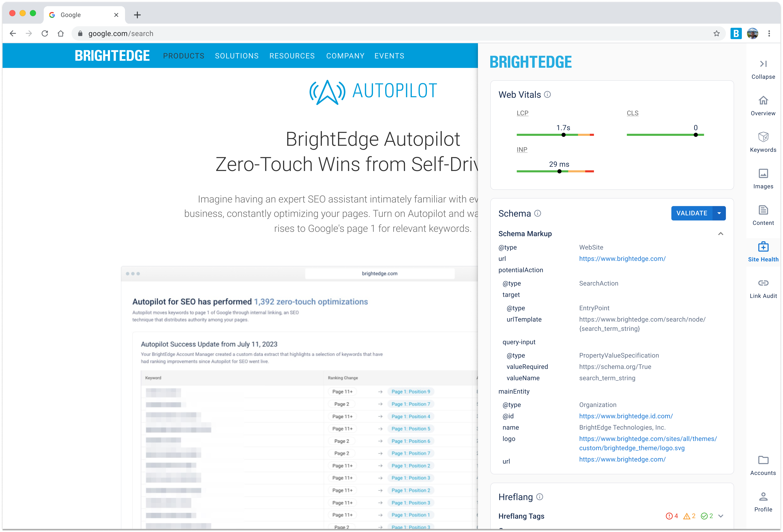
Task: Open the VALIDATE button dropdown arrow
Action: (719, 213)
